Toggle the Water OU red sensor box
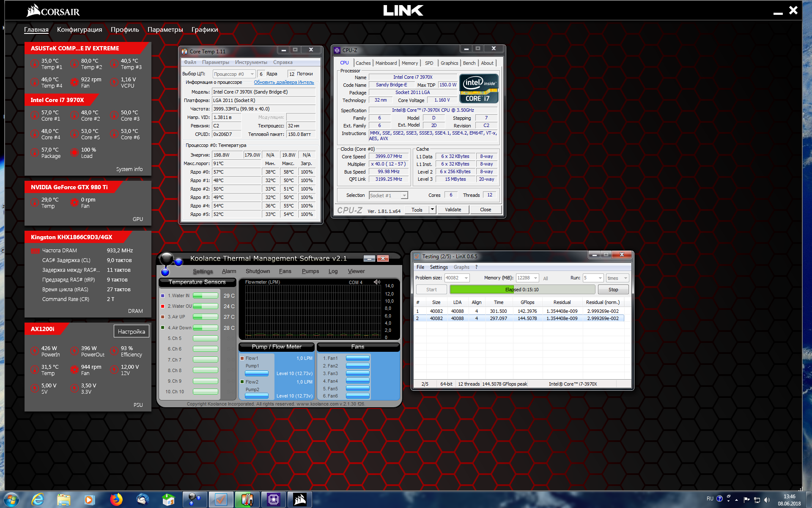 pyautogui.click(x=163, y=306)
